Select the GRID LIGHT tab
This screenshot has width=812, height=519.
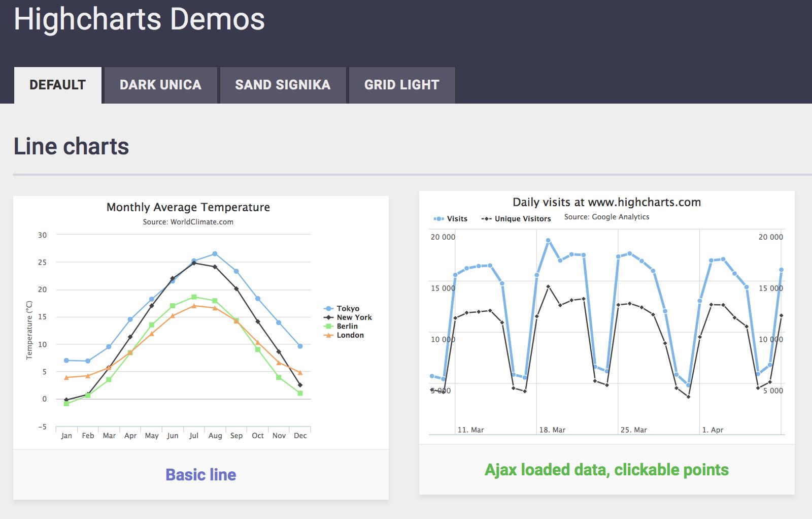point(401,85)
